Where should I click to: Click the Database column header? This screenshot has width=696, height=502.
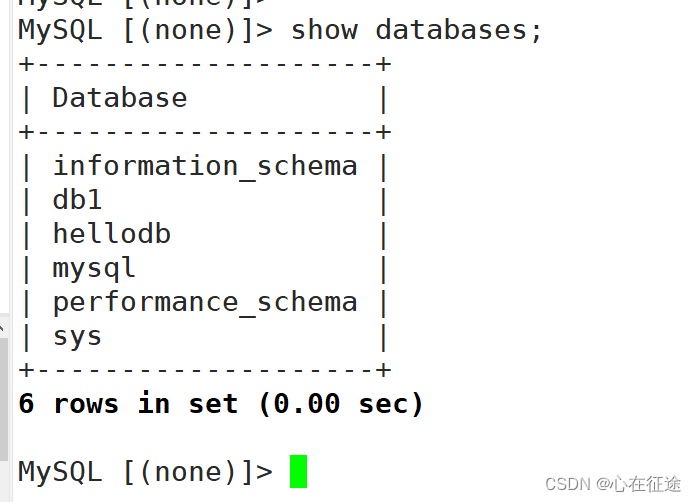(119, 98)
